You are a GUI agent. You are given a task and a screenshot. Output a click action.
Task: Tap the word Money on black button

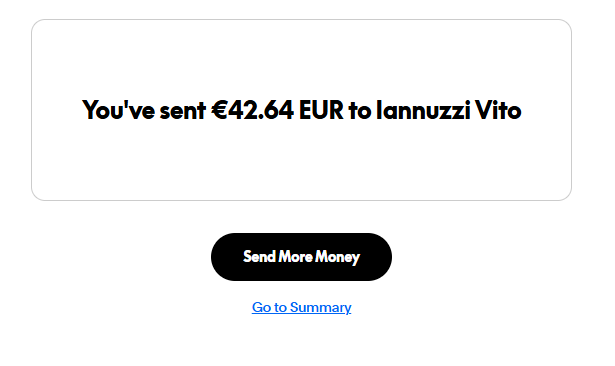(x=337, y=257)
